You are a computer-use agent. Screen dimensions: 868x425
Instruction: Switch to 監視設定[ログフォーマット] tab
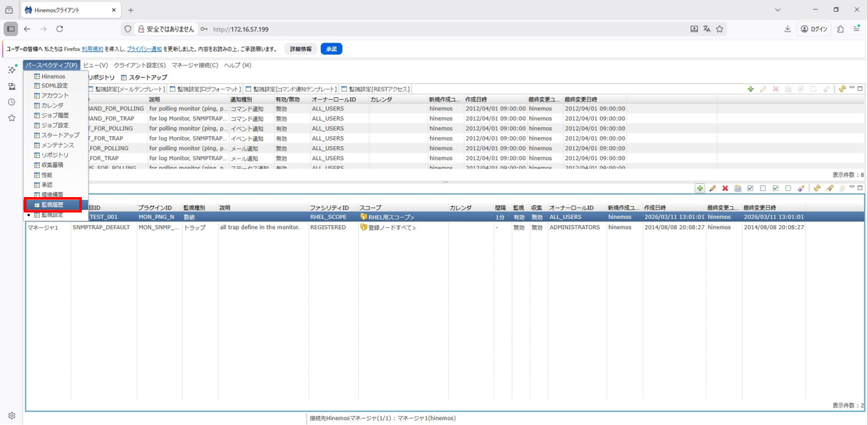206,89
